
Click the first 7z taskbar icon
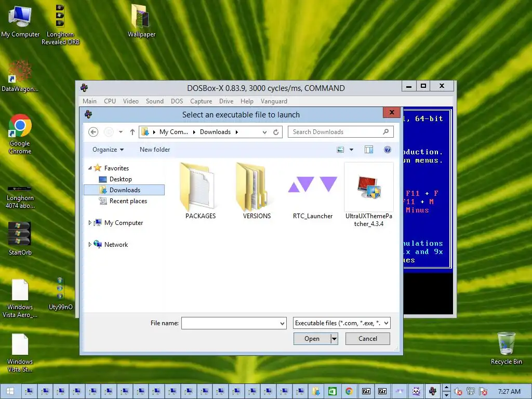(366, 392)
